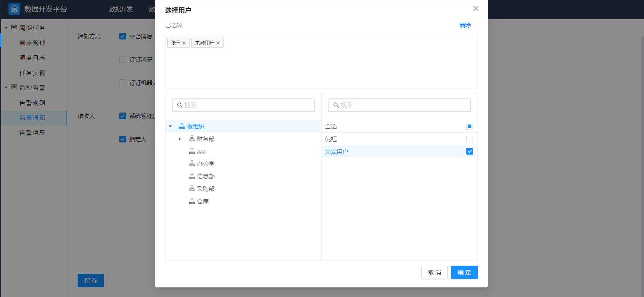
Task: Check the box for user 倪钰
Action: (x=469, y=139)
